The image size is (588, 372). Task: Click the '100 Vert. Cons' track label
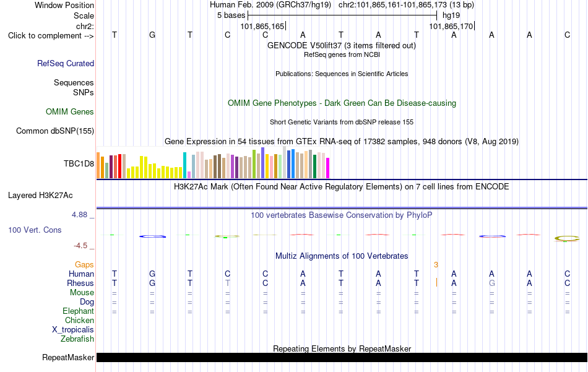[35, 230]
